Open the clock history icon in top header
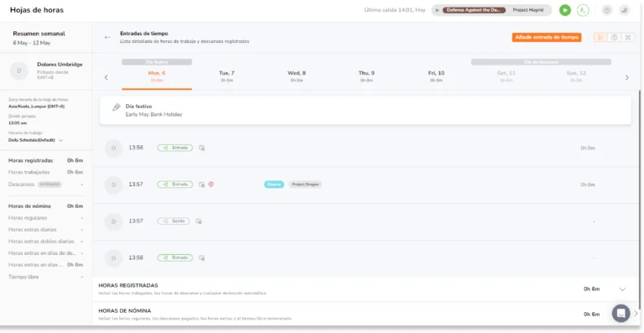 pos(607,10)
